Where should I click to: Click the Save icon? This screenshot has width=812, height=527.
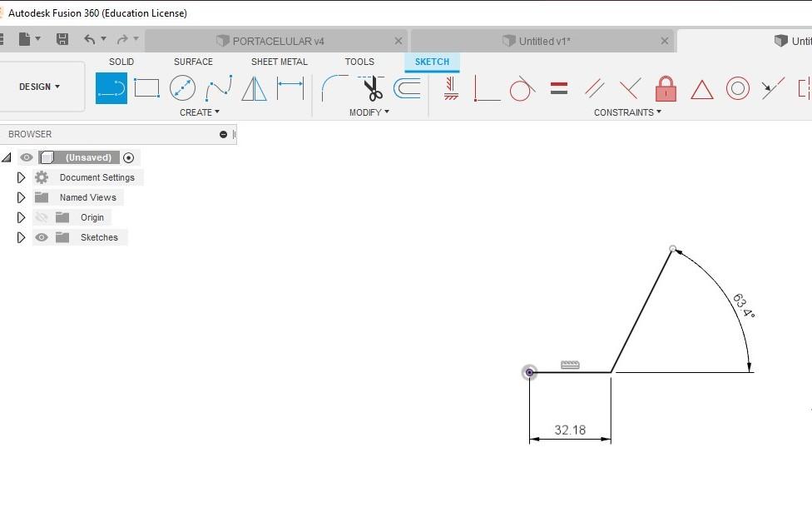(x=62, y=39)
